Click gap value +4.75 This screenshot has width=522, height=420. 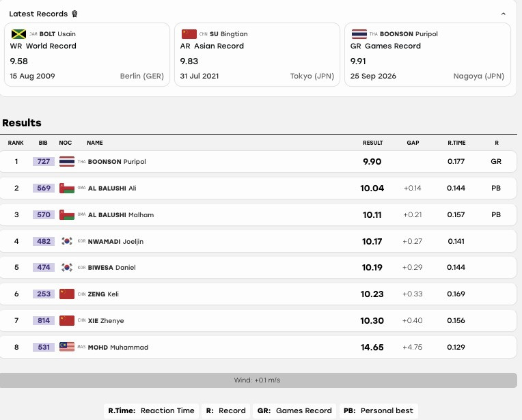click(x=413, y=347)
